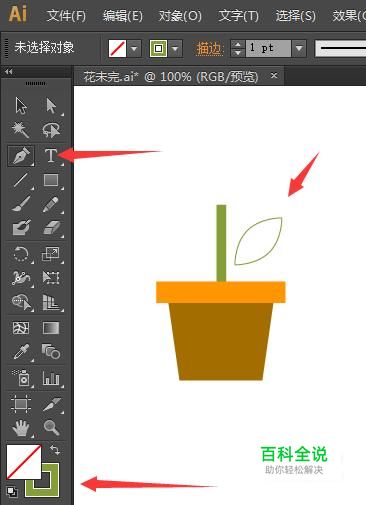This screenshot has height=505, width=366.
Task: Select the Eyedropper tool
Action: click(21, 352)
